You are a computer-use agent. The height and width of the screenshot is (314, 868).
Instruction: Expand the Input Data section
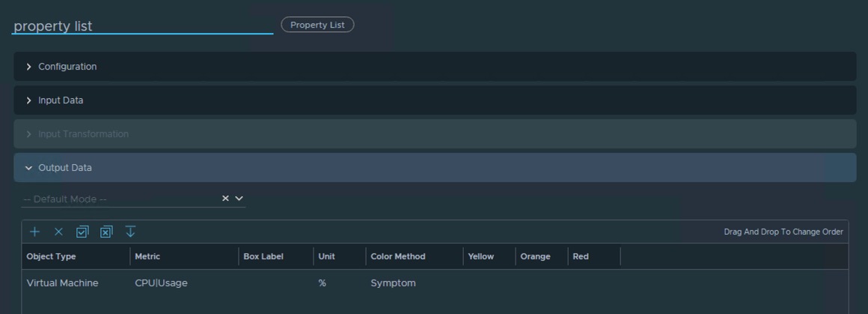click(x=61, y=100)
